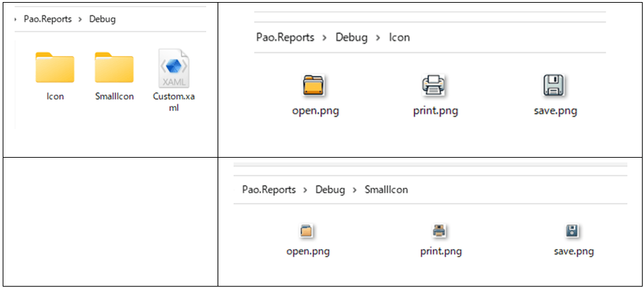This screenshot has width=644, height=288.
Task: Click the 'SmallIcon' folder name label
Action: (114, 97)
